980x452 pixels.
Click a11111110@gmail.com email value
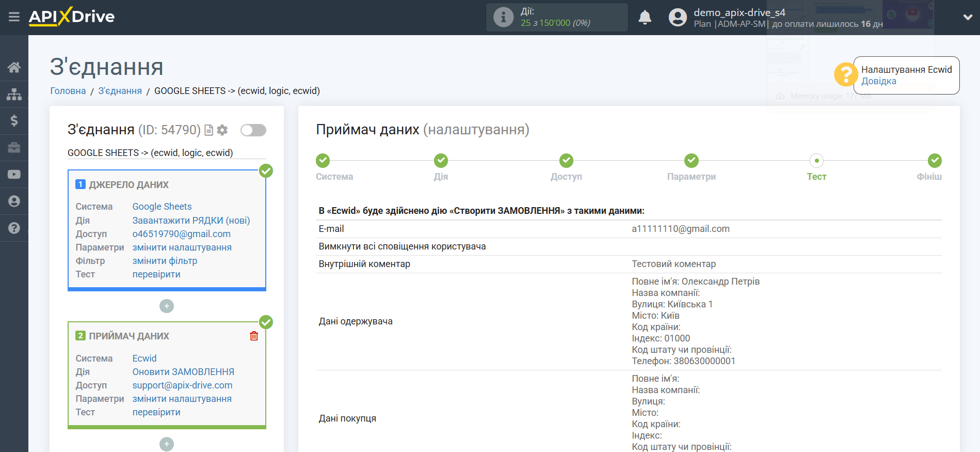coord(681,229)
